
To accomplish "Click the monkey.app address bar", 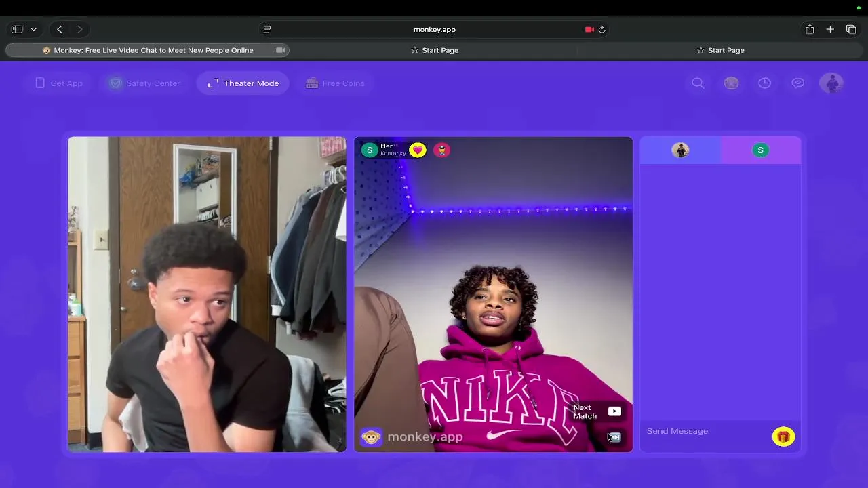I will tap(434, 29).
